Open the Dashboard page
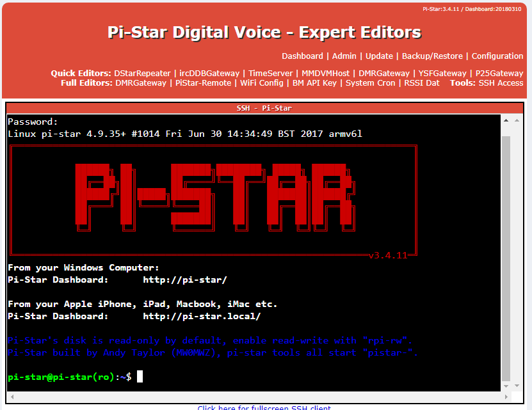This screenshot has height=410, width=532. click(302, 56)
